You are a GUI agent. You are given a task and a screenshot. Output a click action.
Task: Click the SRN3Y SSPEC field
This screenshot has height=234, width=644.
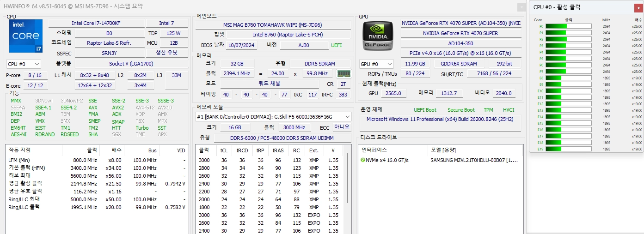pos(109,53)
